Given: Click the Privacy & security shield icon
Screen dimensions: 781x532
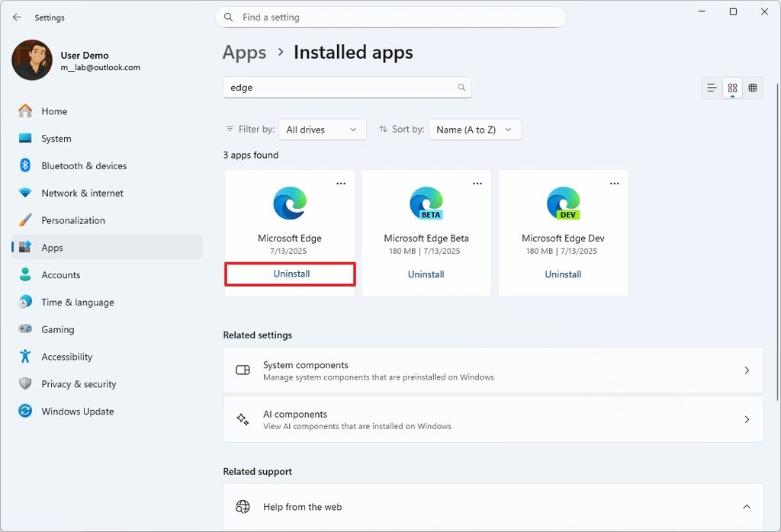Looking at the screenshot, I should pyautogui.click(x=25, y=383).
